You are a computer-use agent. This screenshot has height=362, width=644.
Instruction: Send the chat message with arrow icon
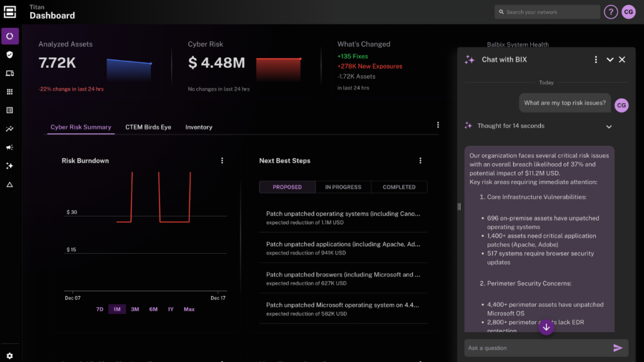pyautogui.click(x=618, y=348)
